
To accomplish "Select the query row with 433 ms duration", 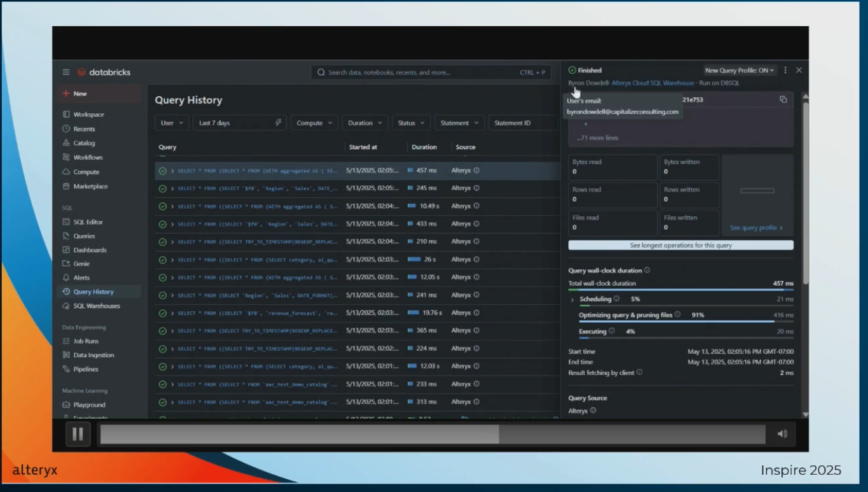I will pos(357,224).
